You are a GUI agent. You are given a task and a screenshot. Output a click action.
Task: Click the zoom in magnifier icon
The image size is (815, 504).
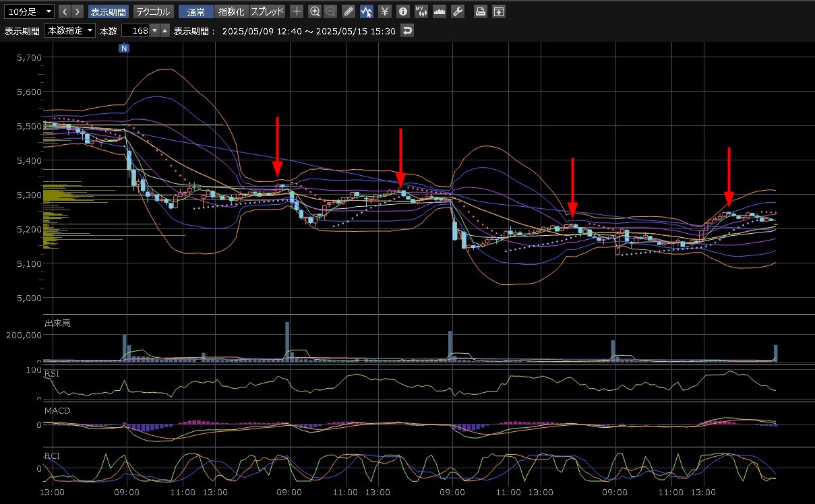(315, 11)
